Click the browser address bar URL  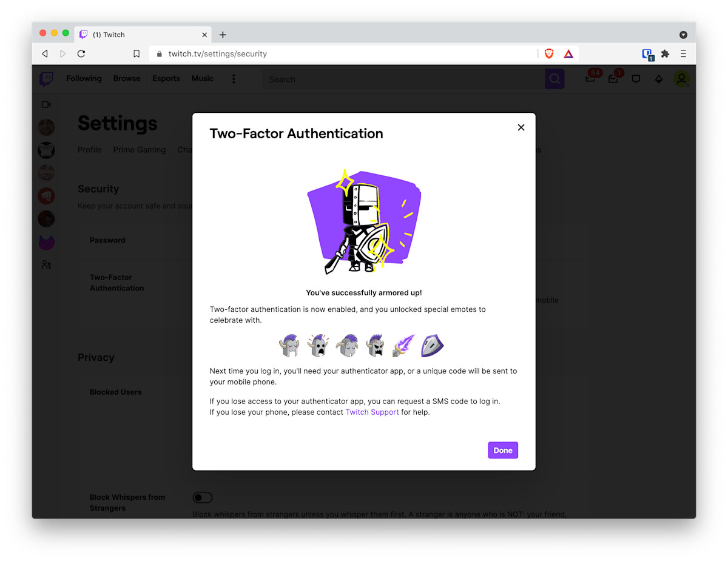pos(218,54)
